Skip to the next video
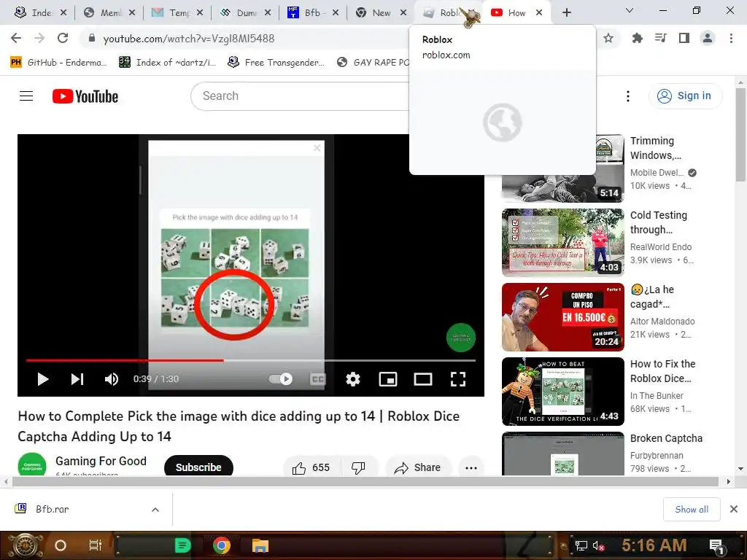 (77, 379)
